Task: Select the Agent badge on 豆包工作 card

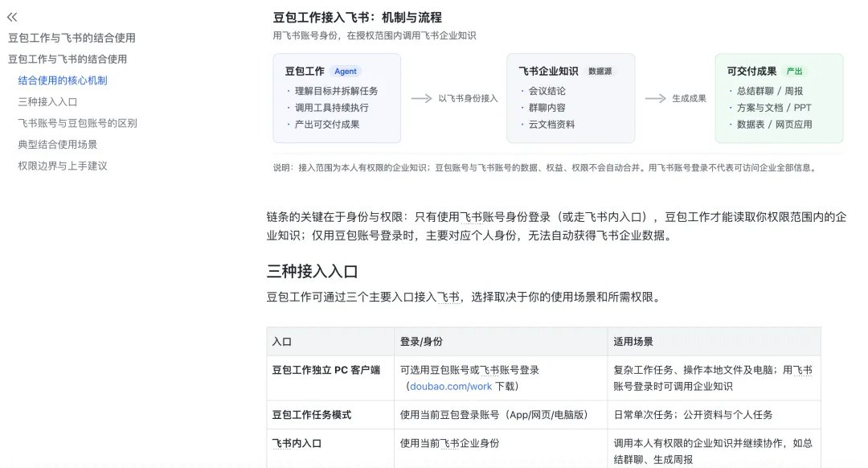Action: coord(346,72)
